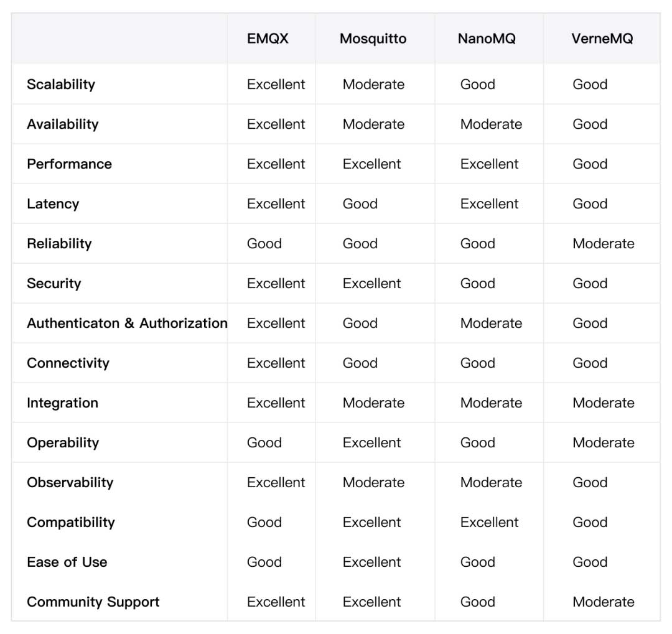Click the Mosquitto column header
672x634 pixels.
tap(373, 39)
